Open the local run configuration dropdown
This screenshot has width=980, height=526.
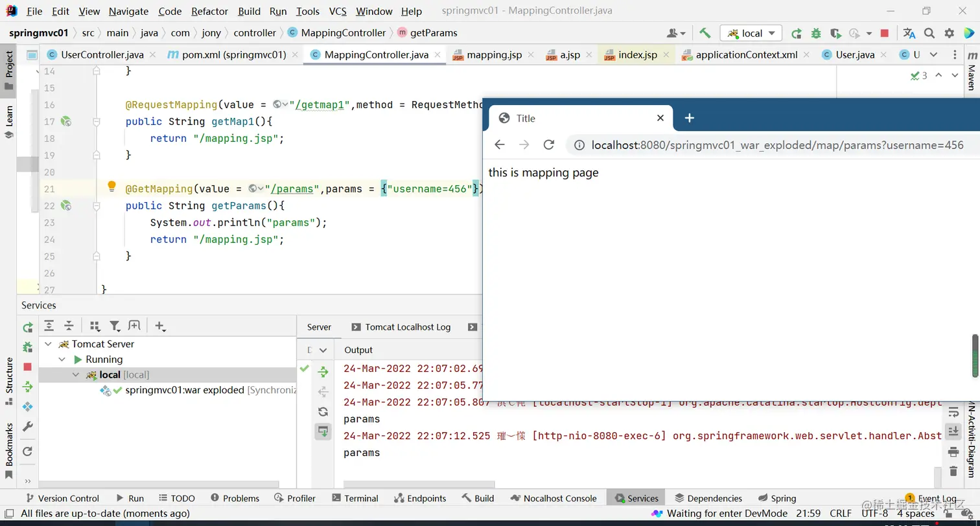coord(751,33)
